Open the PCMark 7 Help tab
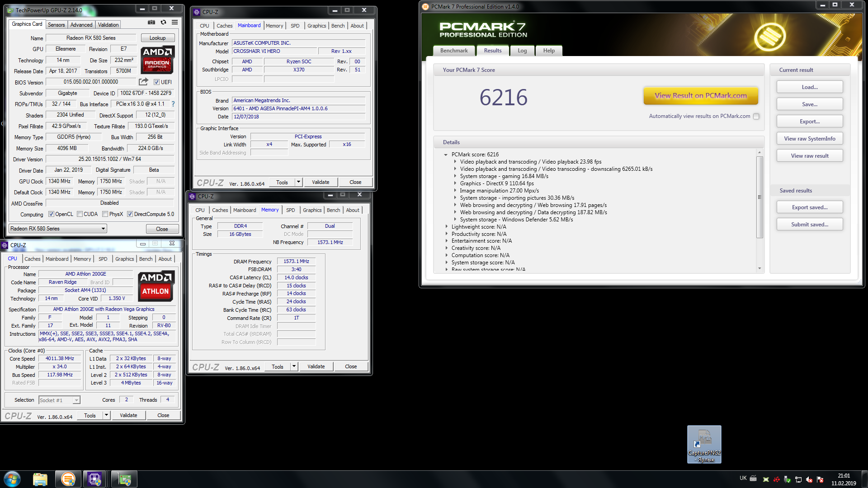 pyautogui.click(x=549, y=51)
